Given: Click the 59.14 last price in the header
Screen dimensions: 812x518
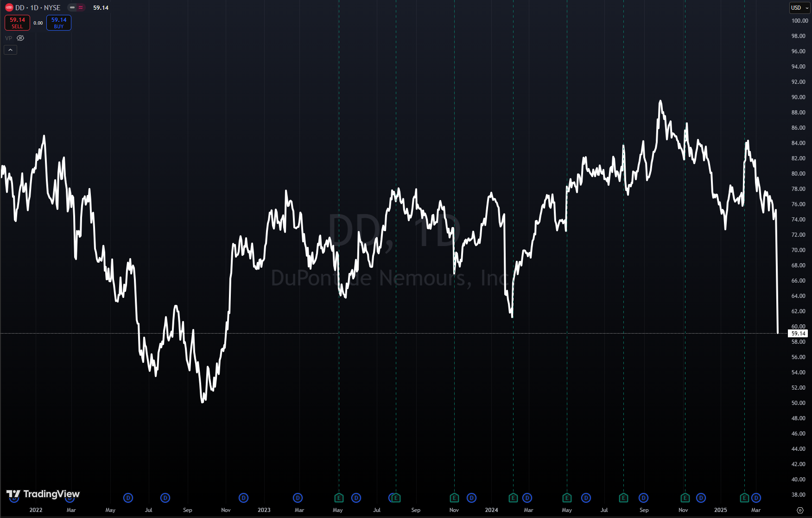Looking at the screenshot, I should (101, 8).
